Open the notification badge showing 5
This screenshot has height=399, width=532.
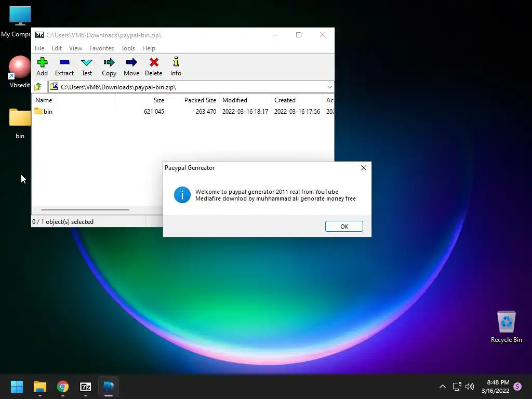pyautogui.click(x=517, y=387)
